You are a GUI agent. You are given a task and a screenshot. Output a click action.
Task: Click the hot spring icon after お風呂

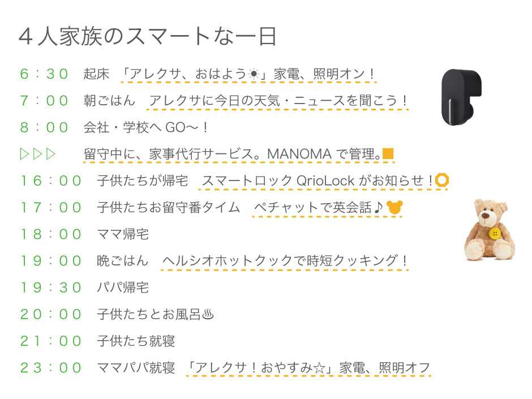[x=208, y=315]
